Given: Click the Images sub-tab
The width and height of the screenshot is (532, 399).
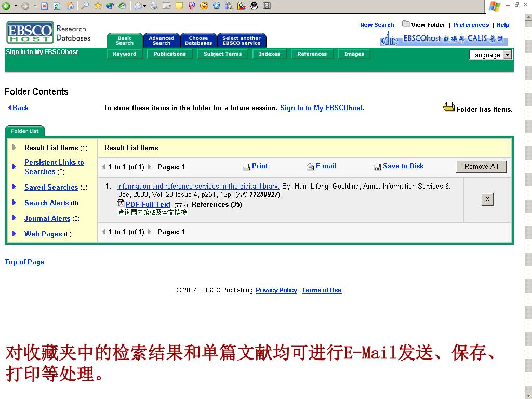Looking at the screenshot, I should point(354,54).
